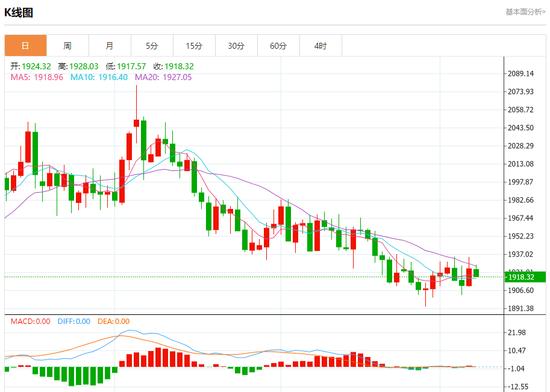This screenshot has height=392, width=550.
Task: Click the K线图 heading
Action: (19, 13)
